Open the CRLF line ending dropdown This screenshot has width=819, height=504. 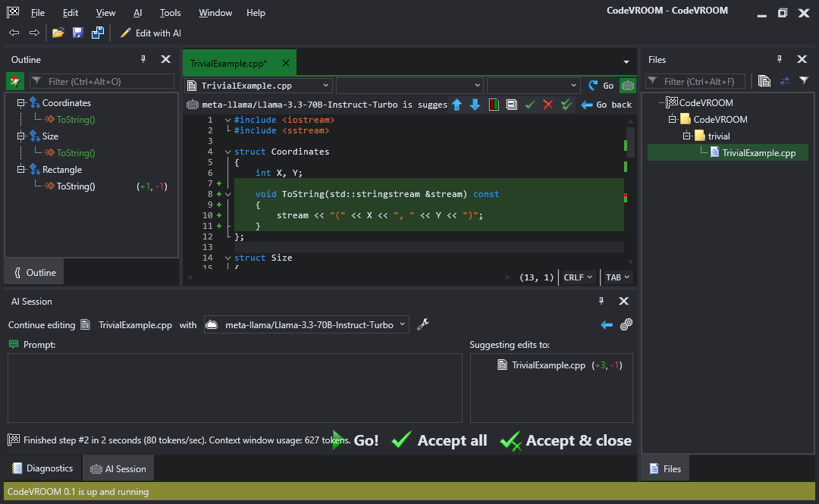[x=578, y=277]
